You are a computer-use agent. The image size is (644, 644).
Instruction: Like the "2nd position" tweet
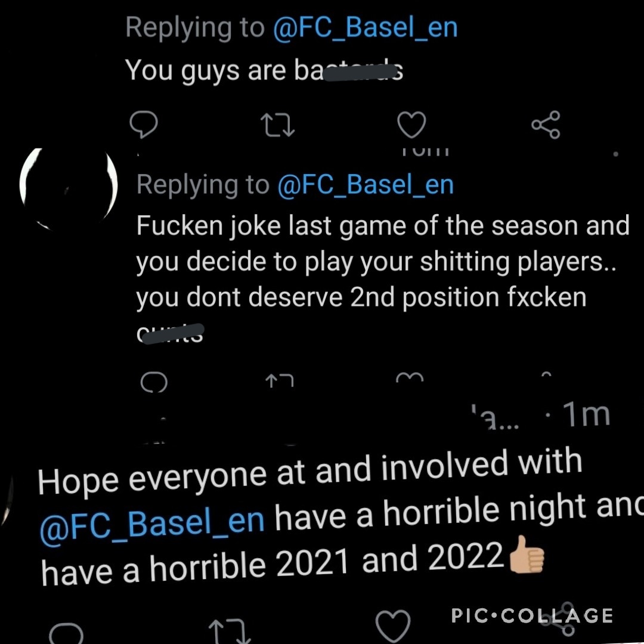coord(410,377)
